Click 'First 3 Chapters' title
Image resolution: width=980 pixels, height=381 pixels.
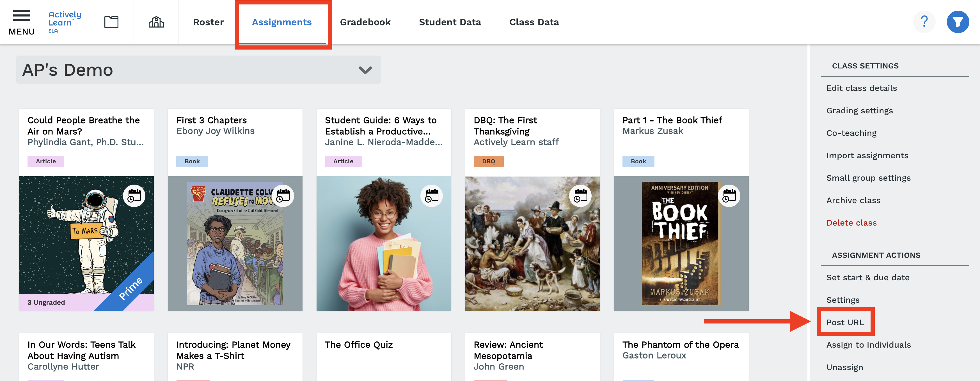[x=211, y=120]
